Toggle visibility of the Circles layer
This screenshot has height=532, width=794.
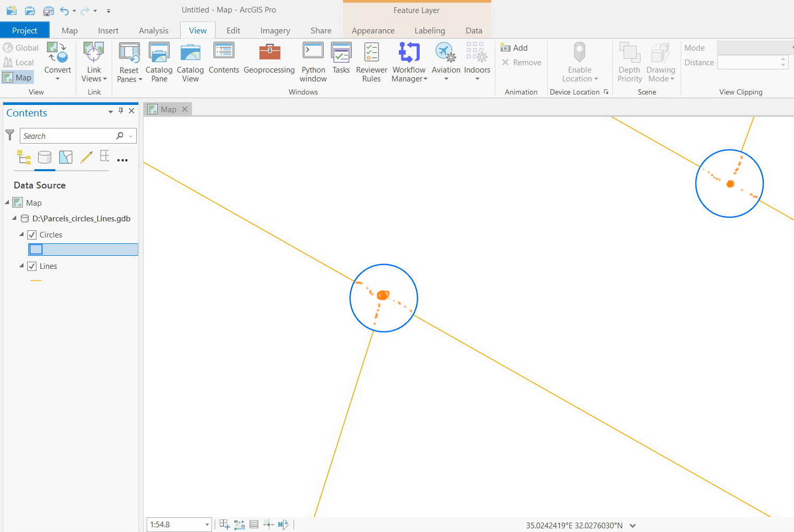[32, 234]
